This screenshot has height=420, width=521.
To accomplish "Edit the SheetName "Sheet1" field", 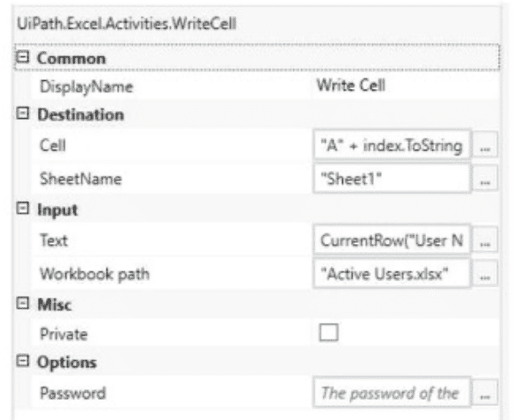I will point(392,179).
